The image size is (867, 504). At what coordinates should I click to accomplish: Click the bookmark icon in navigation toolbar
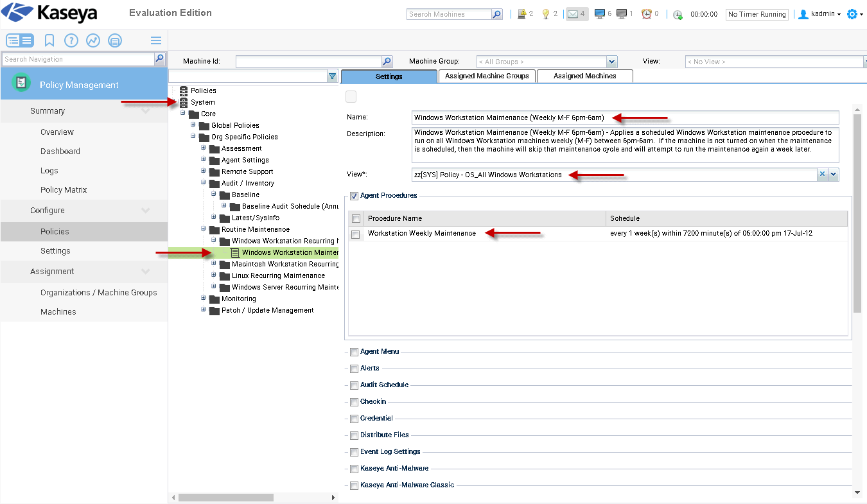pyautogui.click(x=49, y=40)
